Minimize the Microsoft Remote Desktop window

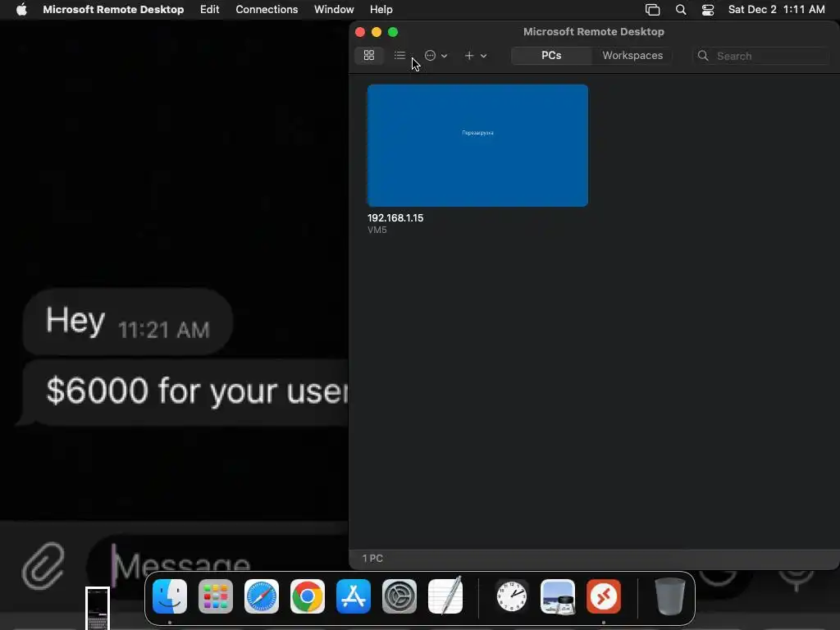pyautogui.click(x=377, y=32)
